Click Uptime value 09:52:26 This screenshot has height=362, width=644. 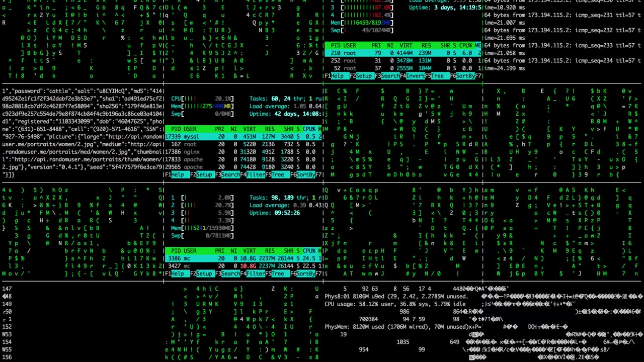click(287, 213)
